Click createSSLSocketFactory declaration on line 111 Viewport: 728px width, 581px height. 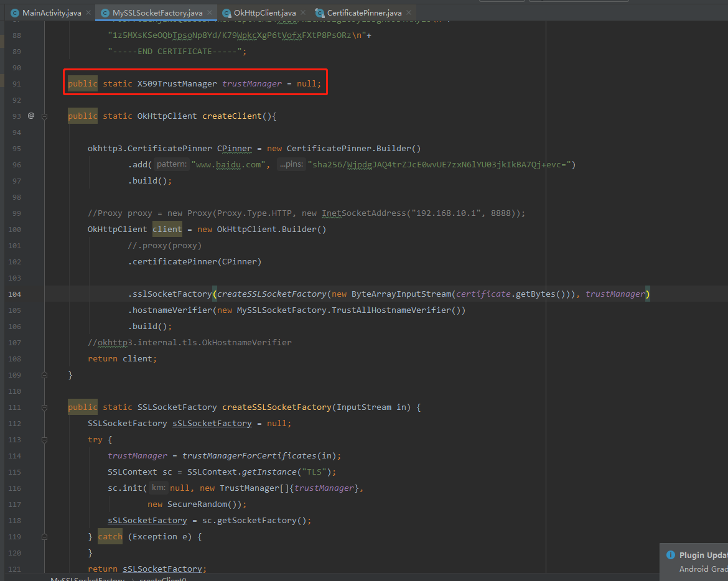click(277, 407)
